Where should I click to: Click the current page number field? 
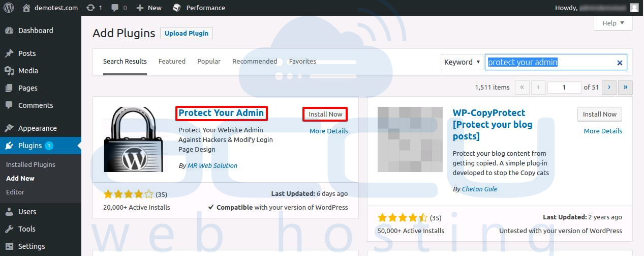click(x=564, y=88)
